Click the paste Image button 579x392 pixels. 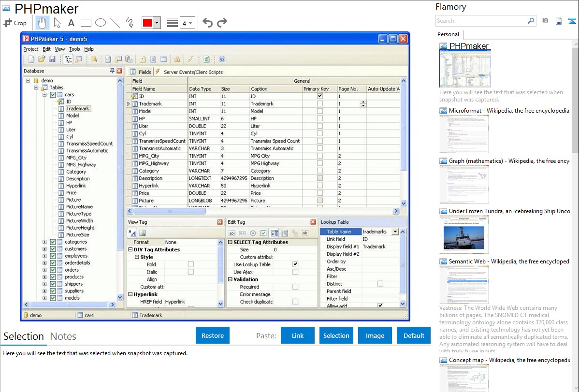[x=375, y=335]
